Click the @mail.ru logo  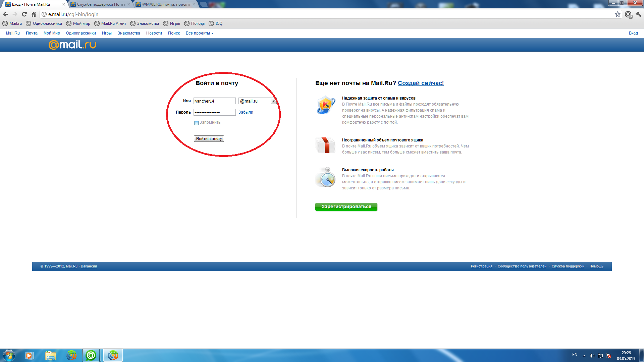pyautogui.click(x=72, y=45)
